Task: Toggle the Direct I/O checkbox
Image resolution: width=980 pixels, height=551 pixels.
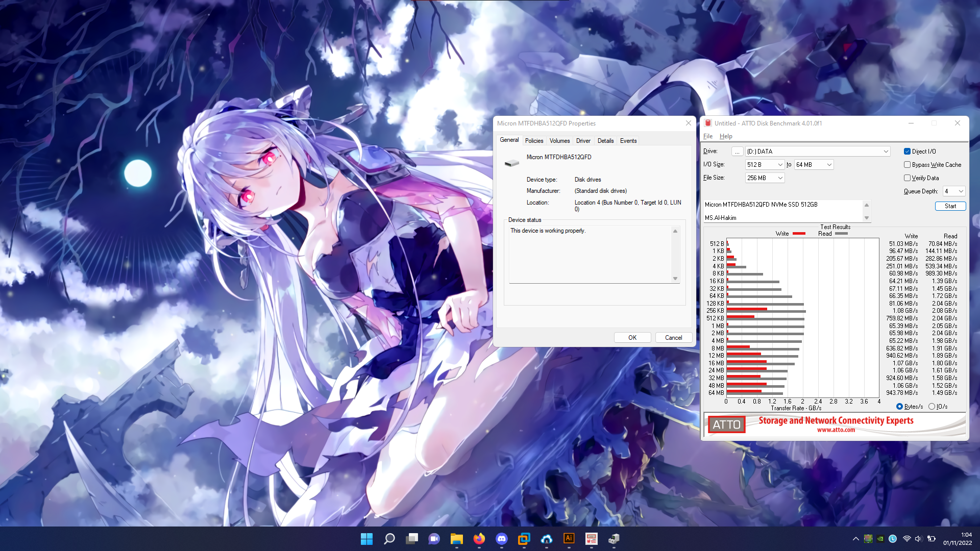Action: (x=907, y=152)
